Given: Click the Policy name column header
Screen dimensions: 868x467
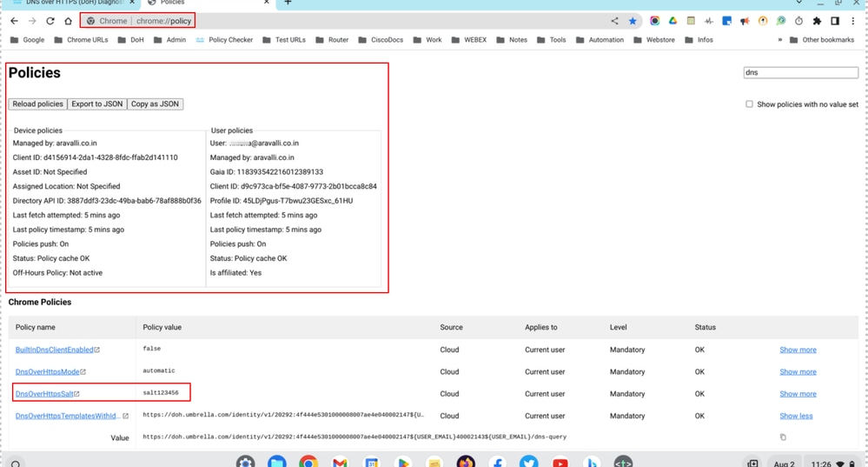Looking at the screenshot, I should click(x=36, y=327).
